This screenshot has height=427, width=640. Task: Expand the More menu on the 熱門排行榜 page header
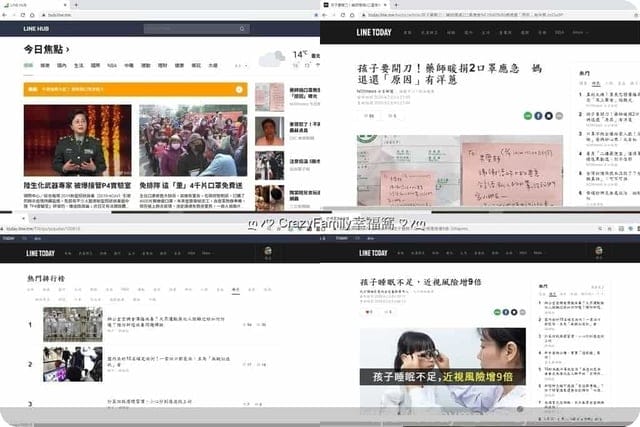tap(207, 253)
